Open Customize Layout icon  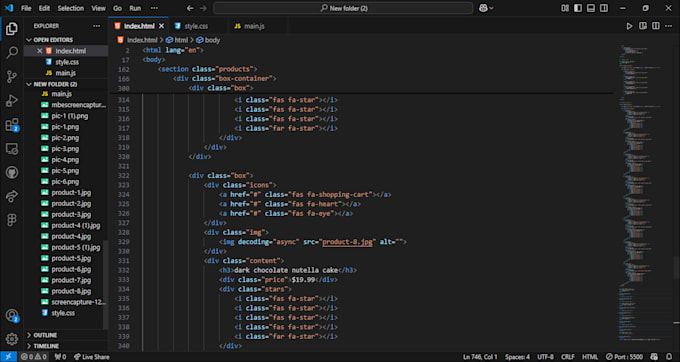pos(565,8)
